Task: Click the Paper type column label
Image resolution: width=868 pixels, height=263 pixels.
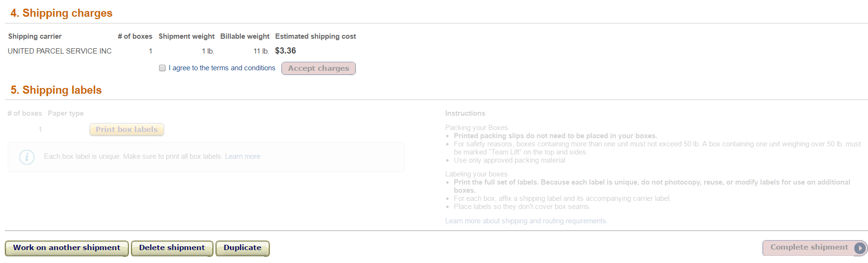Action: pos(66,113)
